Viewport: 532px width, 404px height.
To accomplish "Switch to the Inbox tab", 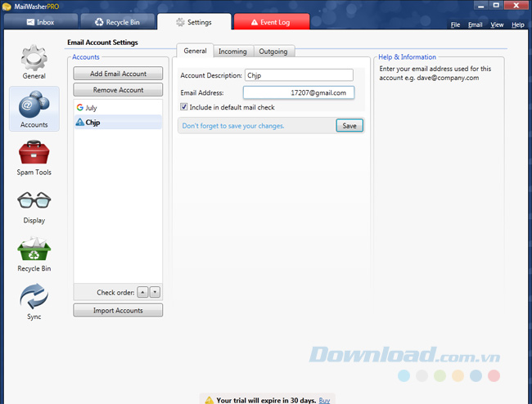I will (40, 22).
